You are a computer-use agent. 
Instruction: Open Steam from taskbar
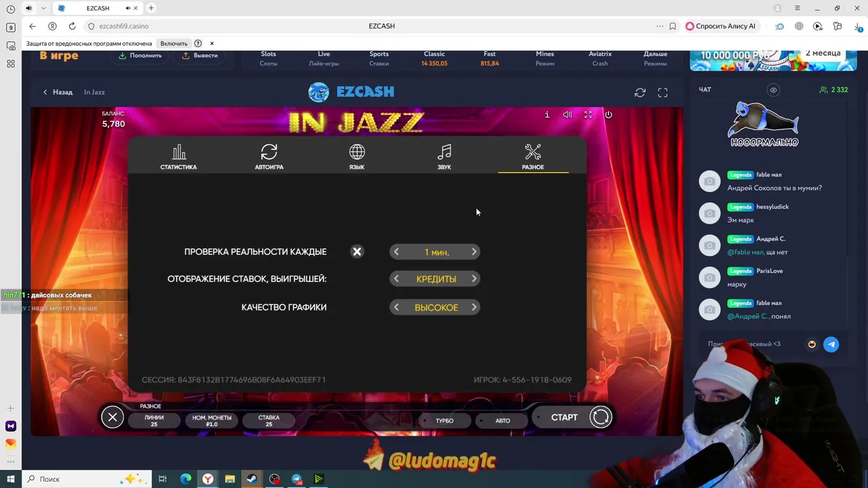click(x=252, y=479)
